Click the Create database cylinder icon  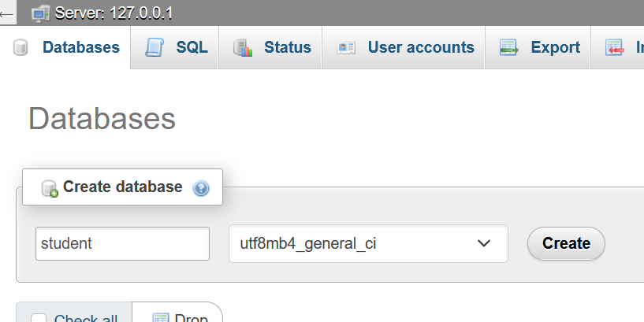click(x=50, y=187)
